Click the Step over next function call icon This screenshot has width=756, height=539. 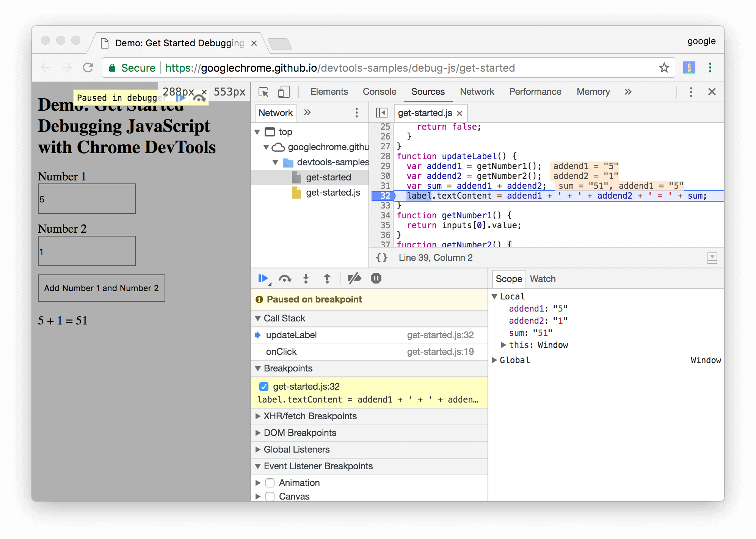click(285, 278)
